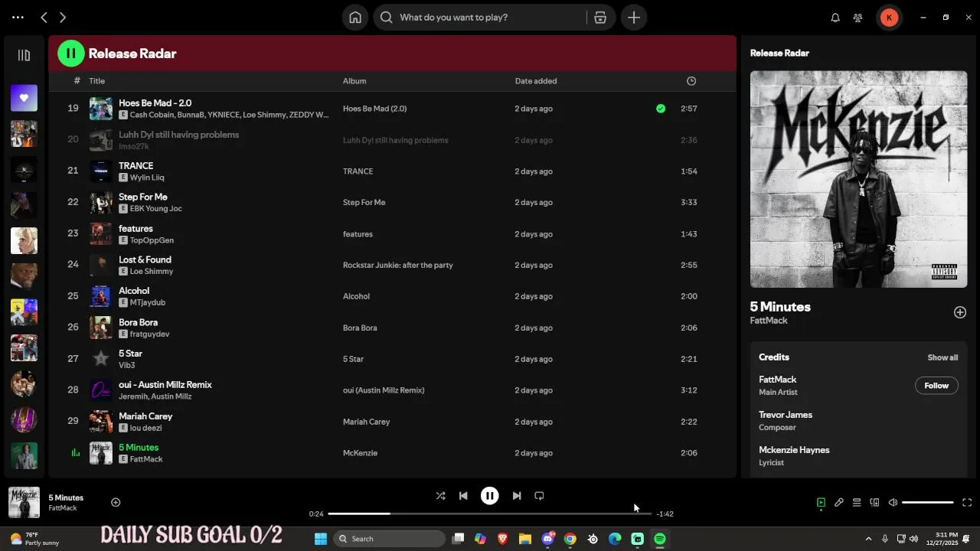980x551 pixels.
Task: Click the now playing cover in player bar
Action: [x=24, y=502]
